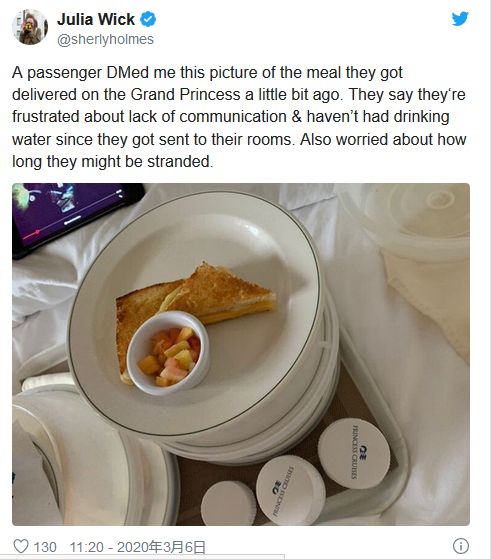The width and height of the screenshot is (491, 559).
Task: Click the unlabeled white lid in the photo
Action: click(228, 503)
